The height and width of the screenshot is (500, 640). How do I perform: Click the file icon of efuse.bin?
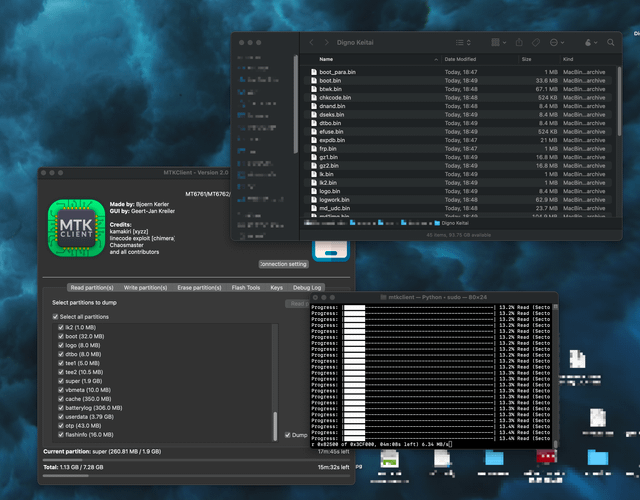point(314,131)
